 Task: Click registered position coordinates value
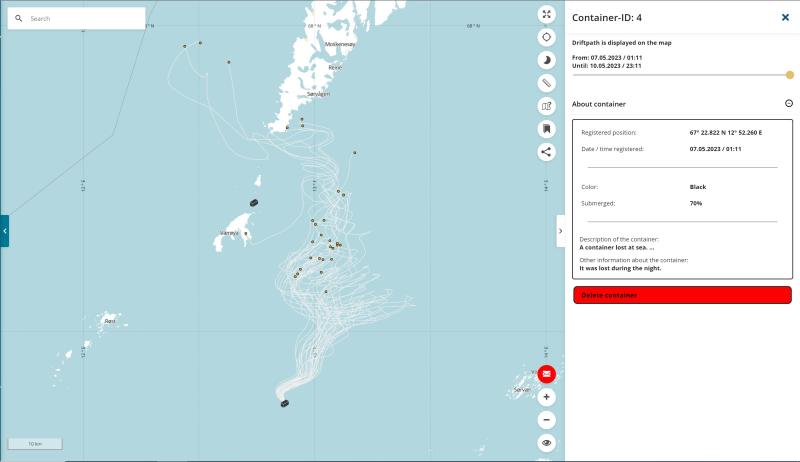[x=726, y=133]
